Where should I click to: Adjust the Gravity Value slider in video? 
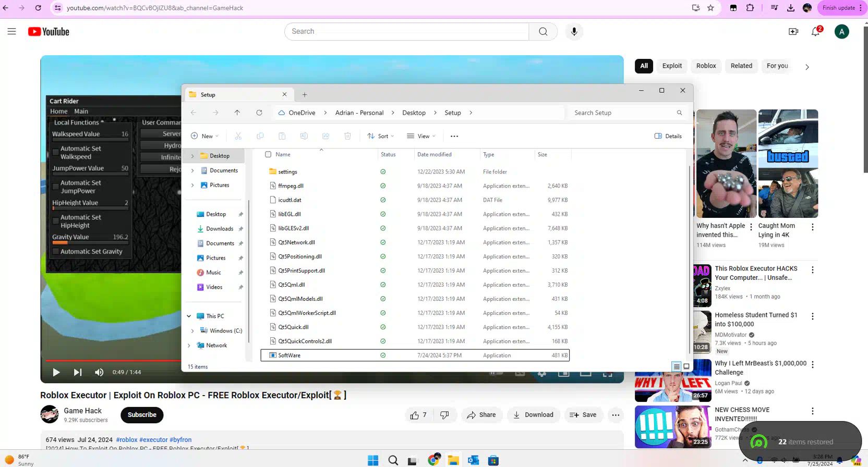(x=90, y=243)
